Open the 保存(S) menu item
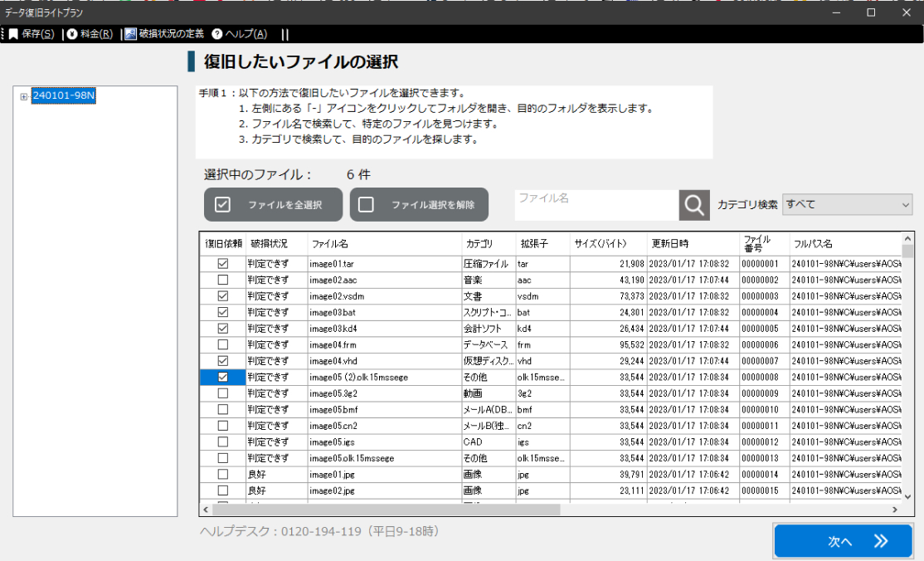This screenshot has height=561, width=924. coord(38,34)
